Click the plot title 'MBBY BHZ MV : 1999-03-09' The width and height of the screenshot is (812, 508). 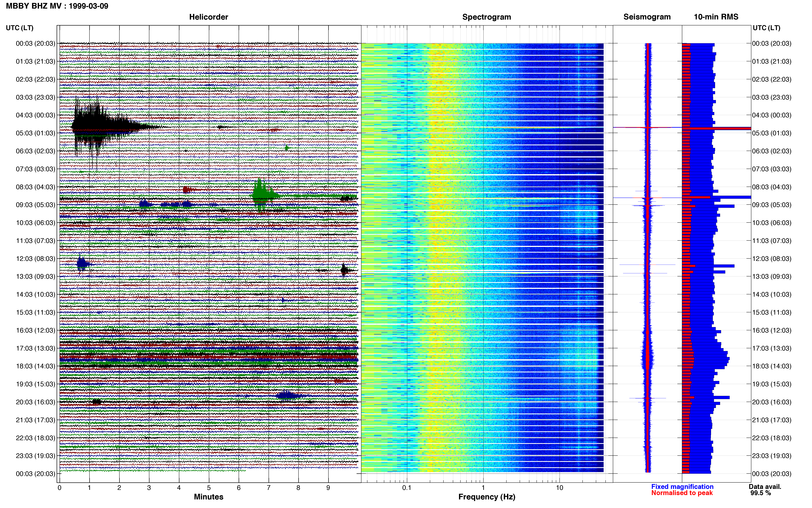[x=57, y=6]
